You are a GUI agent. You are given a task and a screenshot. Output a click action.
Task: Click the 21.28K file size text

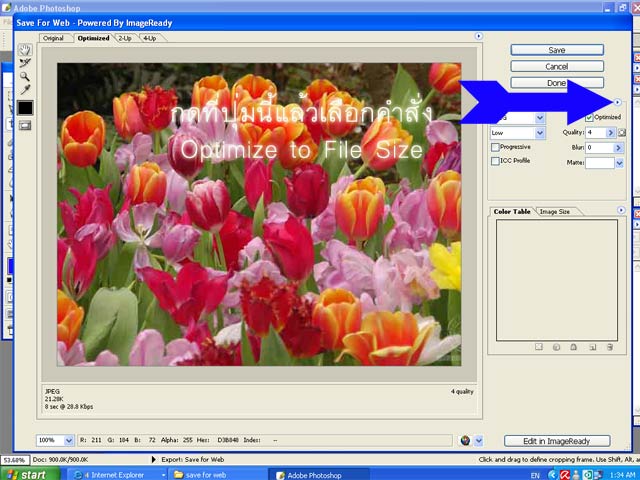pyautogui.click(x=54, y=399)
